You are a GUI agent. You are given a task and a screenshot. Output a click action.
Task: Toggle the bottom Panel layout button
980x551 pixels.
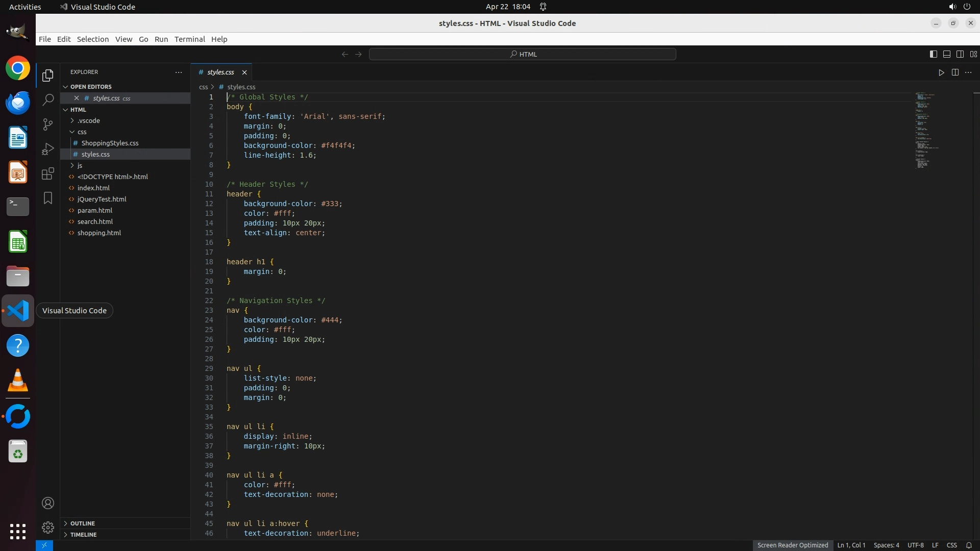pos(946,54)
